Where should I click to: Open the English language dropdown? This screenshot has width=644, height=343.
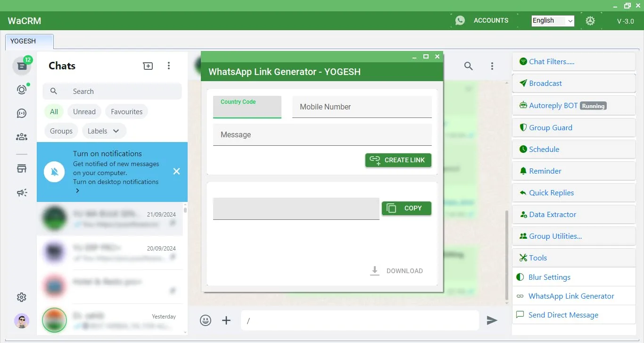[553, 21]
